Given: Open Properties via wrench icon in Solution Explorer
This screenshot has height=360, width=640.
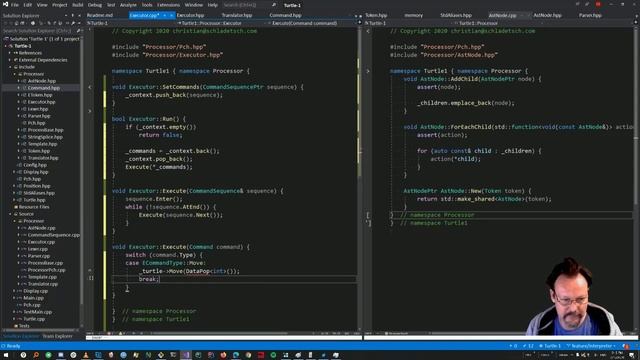Looking at the screenshot, I should coord(73,23).
